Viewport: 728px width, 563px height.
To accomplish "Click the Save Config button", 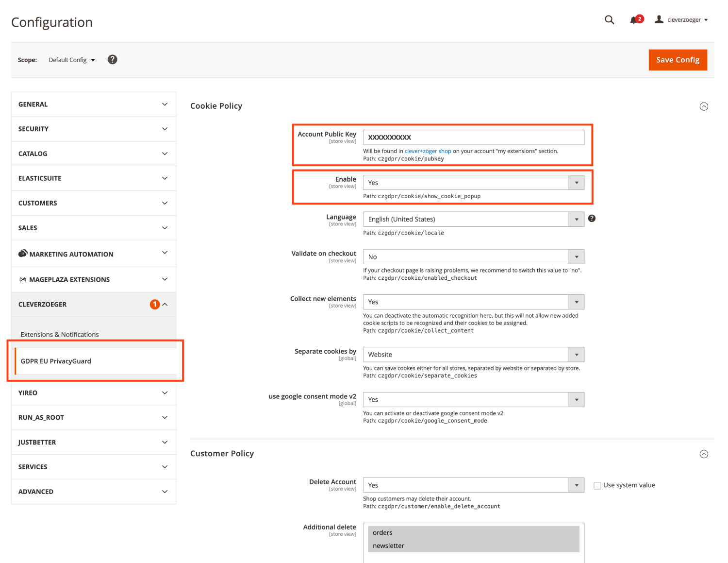I will pos(678,60).
